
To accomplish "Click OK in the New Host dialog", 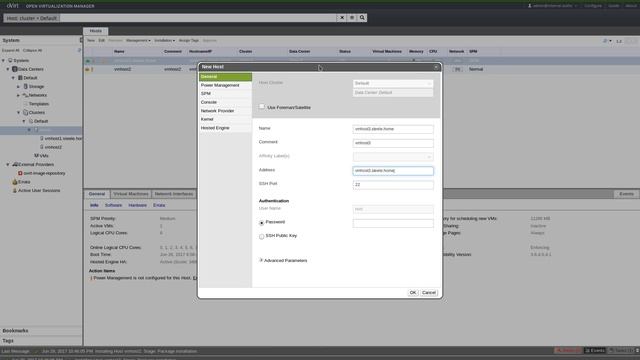I will (x=413, y=293).
